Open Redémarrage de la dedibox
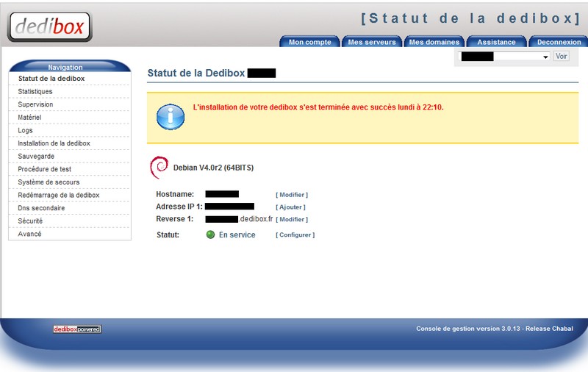The image size is (588, 372). 59,195
